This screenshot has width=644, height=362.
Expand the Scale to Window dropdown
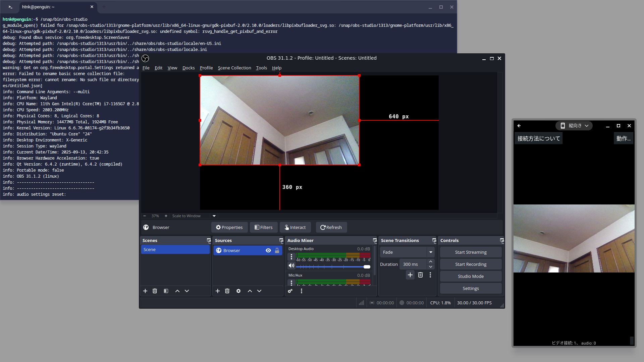coord(214,216)
